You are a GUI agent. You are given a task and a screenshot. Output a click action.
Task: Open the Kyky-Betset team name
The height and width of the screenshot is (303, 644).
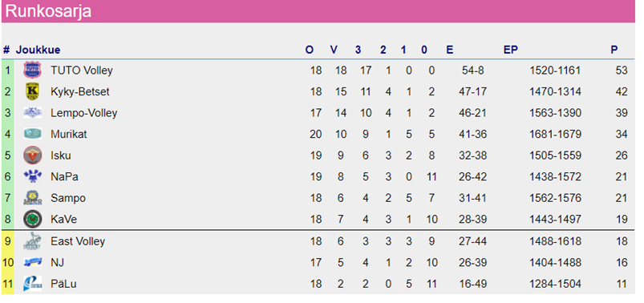click(80, 91)
